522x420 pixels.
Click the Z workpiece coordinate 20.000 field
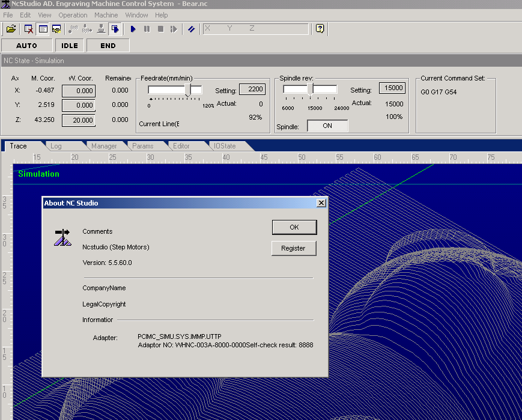click(79, 120)
